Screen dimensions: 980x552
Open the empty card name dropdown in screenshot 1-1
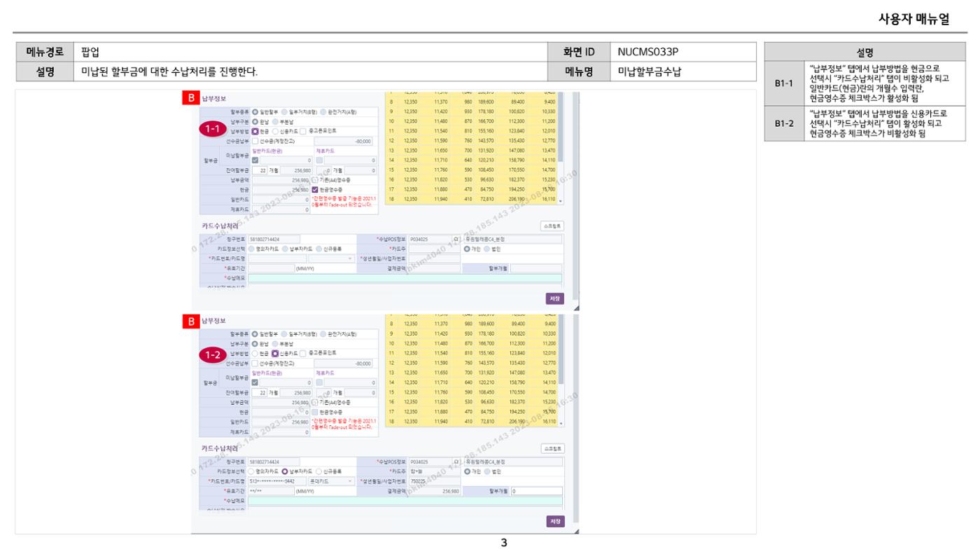pos(332,258)
